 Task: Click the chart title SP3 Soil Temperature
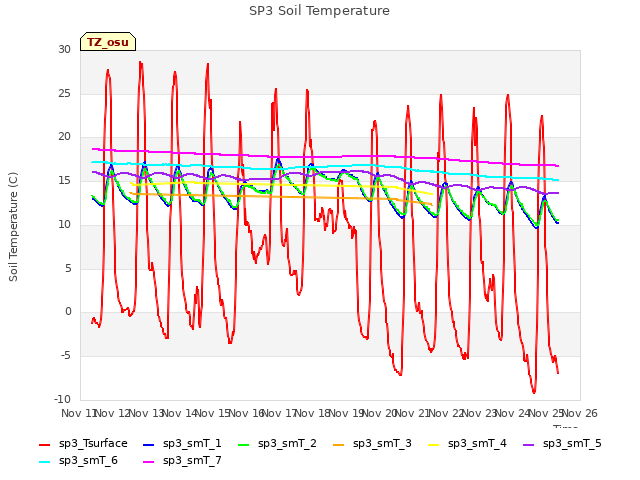point(319,11)
